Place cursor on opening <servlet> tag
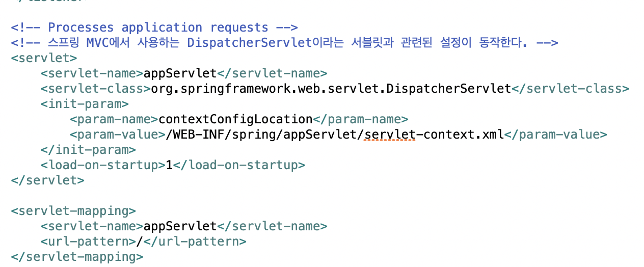The height and width of the screenshot is (267, 644). tap(44, 58)
